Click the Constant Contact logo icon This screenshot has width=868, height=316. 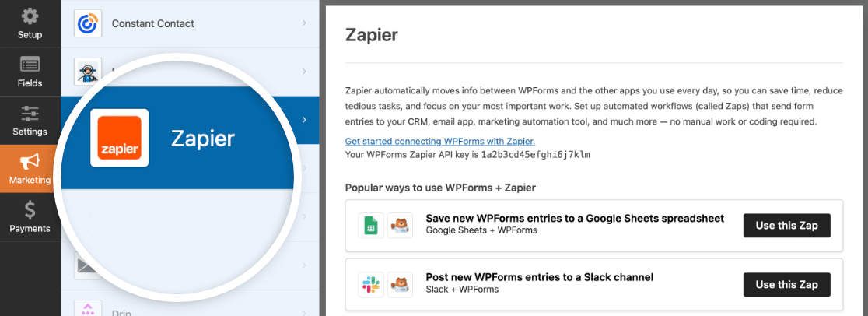(x=87, y=23)
